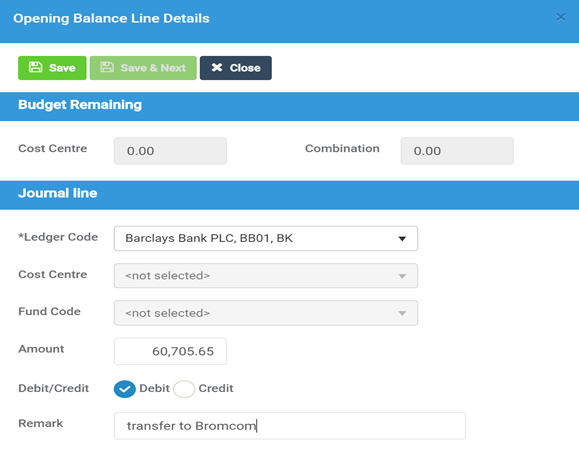Dismiss dialog with top-right X icon

[x=561, y=17]
